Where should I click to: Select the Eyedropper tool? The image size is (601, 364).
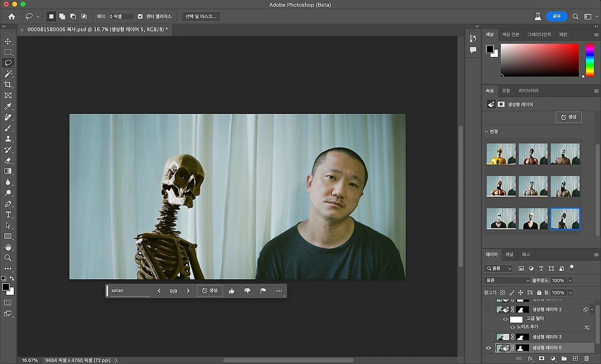coord(8,106)
